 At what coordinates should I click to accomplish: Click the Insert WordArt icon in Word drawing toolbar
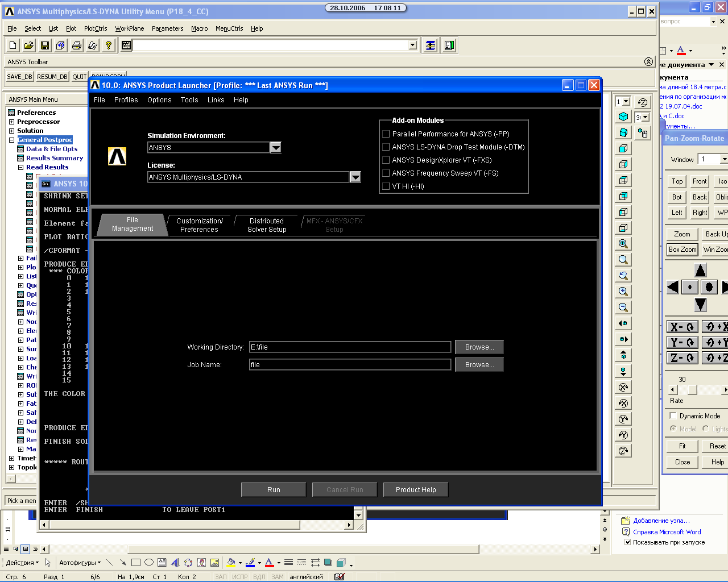175,563
